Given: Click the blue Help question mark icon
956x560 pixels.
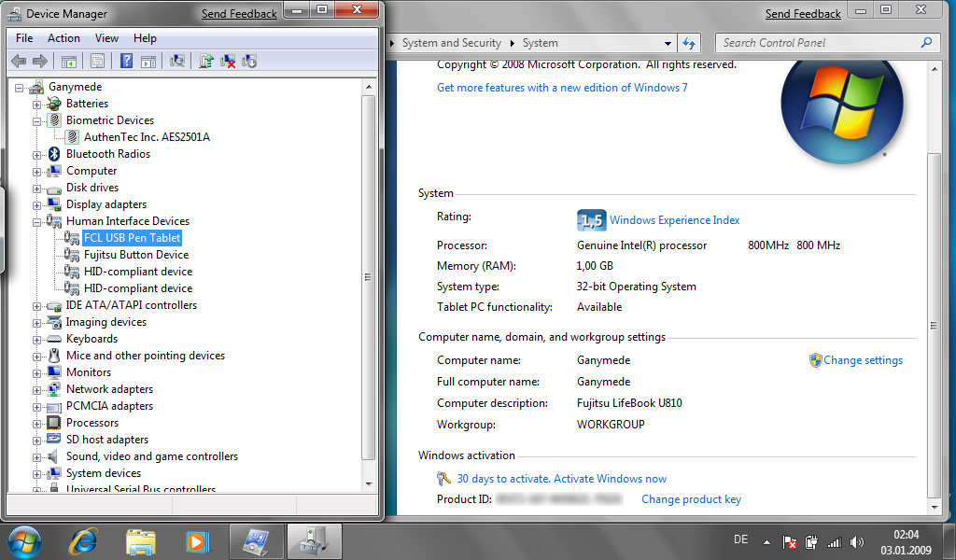Looking at the screenshot, I should [126, 61].
